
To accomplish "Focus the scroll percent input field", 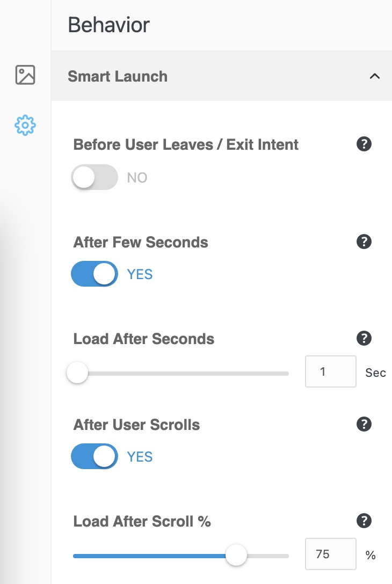I will coord(330,554).
